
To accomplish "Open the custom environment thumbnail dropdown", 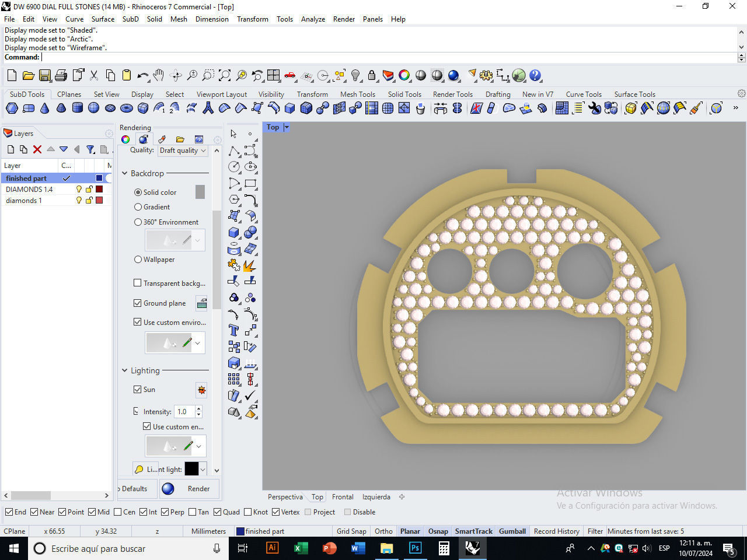I will (197, 343).
